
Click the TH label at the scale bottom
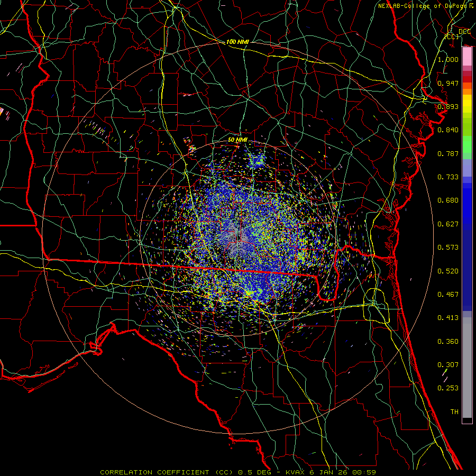pyautogui.click(x=454, y=411)
